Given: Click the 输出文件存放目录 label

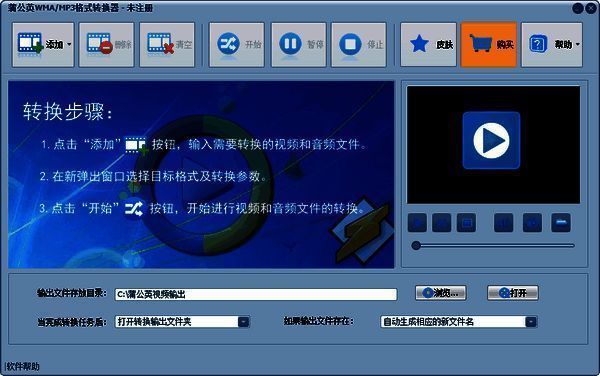Looking at the screenshot, I should 72,293.
